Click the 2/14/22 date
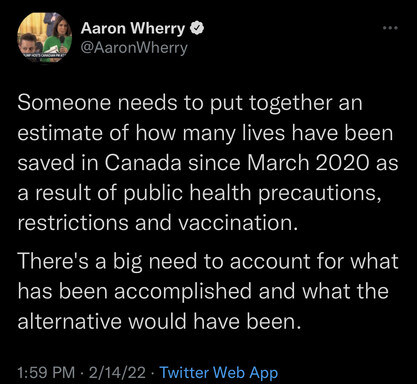The width and height of the screenshot is (417, 384). (x=117, y=372)
